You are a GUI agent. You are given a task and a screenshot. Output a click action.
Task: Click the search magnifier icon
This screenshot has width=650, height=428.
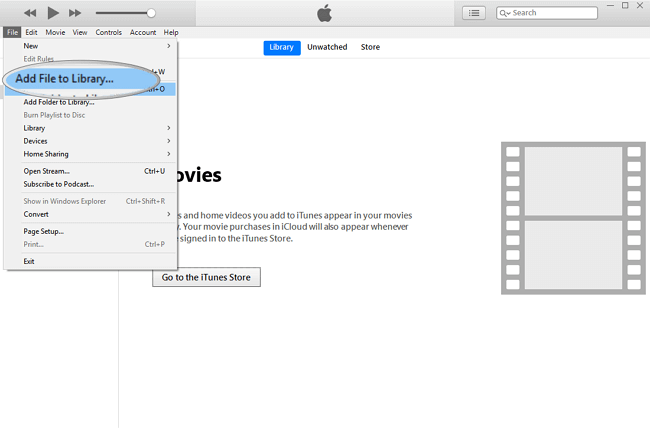point(503,13)
